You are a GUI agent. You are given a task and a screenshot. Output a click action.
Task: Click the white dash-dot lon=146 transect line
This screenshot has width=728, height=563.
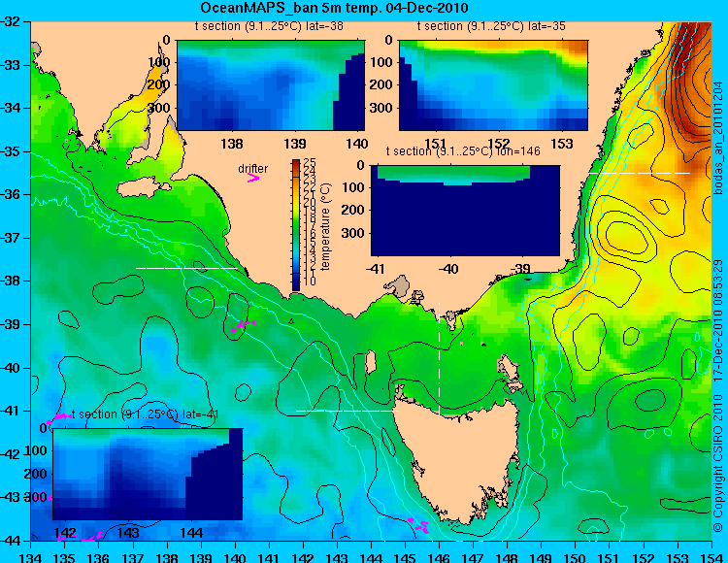click(x=439, y=359)
